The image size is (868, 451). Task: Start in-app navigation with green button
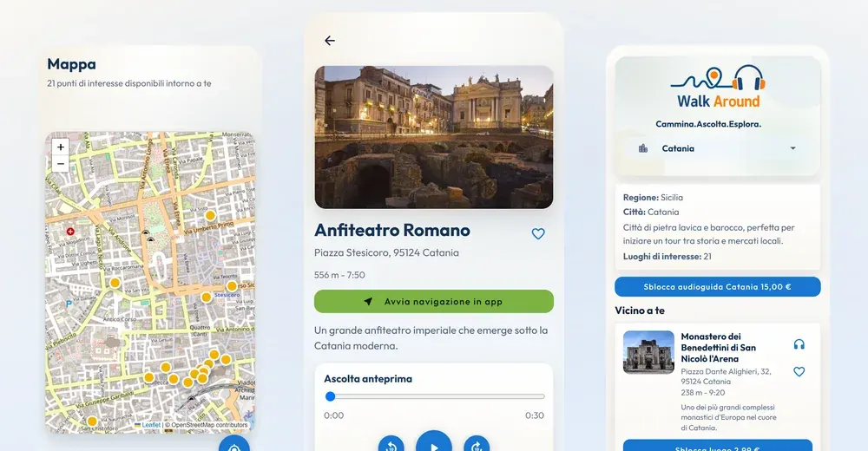[x=433, y=302]
